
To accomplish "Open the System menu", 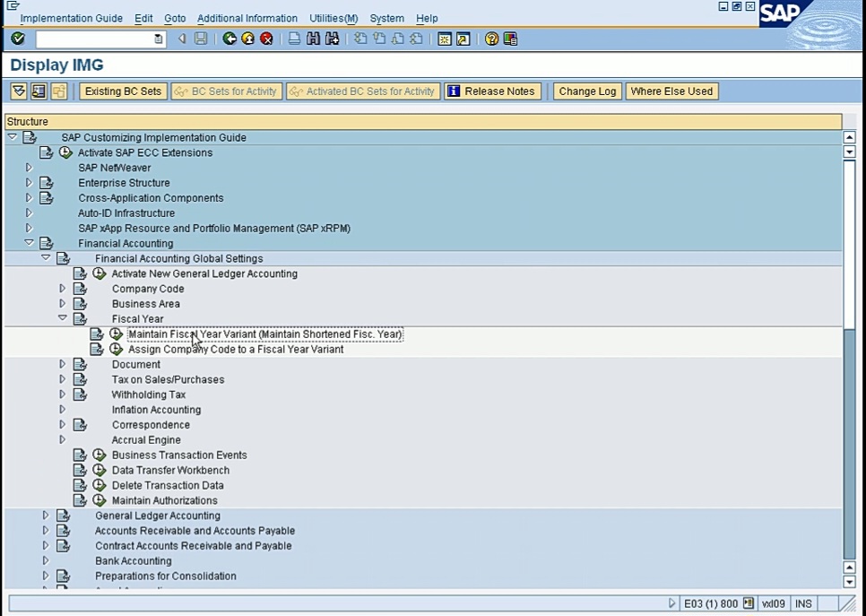I will [x=386, y=18].
